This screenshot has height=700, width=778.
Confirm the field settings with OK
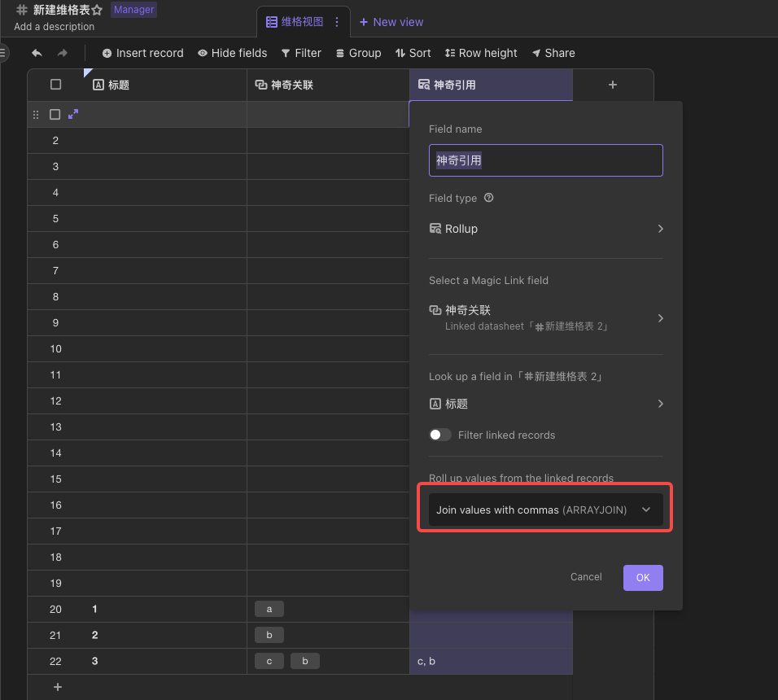(643, 576)
